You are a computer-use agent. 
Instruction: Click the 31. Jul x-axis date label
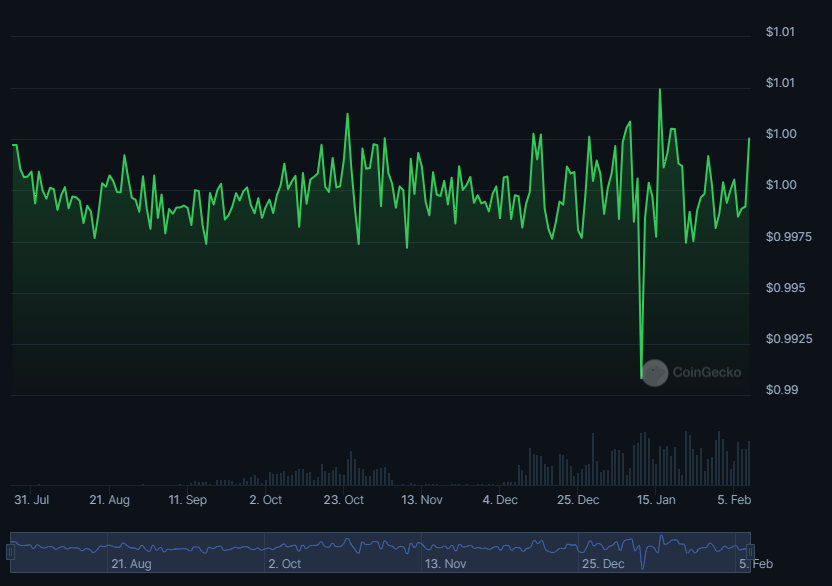[32, 499]
